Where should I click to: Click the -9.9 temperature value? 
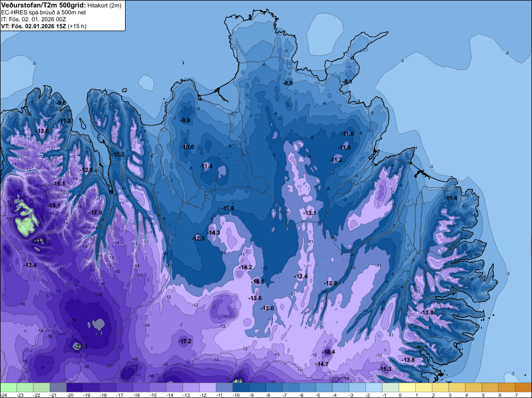[x=185, y=120]
